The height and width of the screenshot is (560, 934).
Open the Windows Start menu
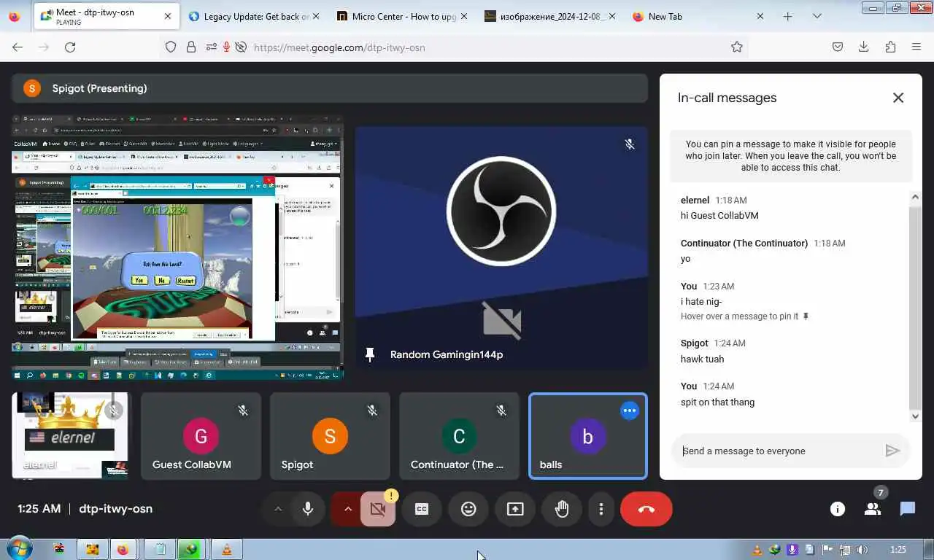point(18,549)
